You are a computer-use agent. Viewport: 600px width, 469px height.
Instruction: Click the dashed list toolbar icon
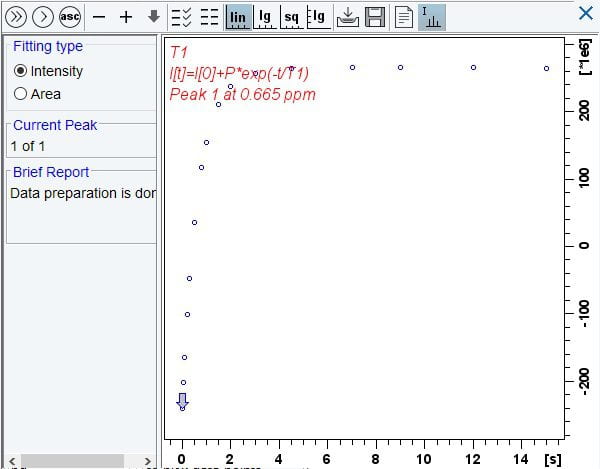[x=209, y=16]
